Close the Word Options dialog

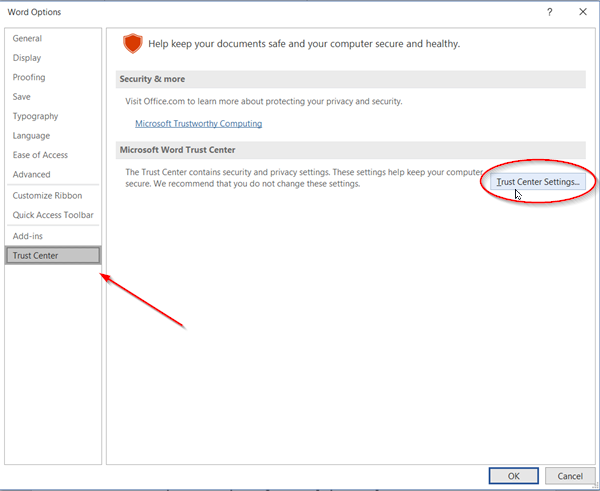pyautogui.click(x=582, y=12)
